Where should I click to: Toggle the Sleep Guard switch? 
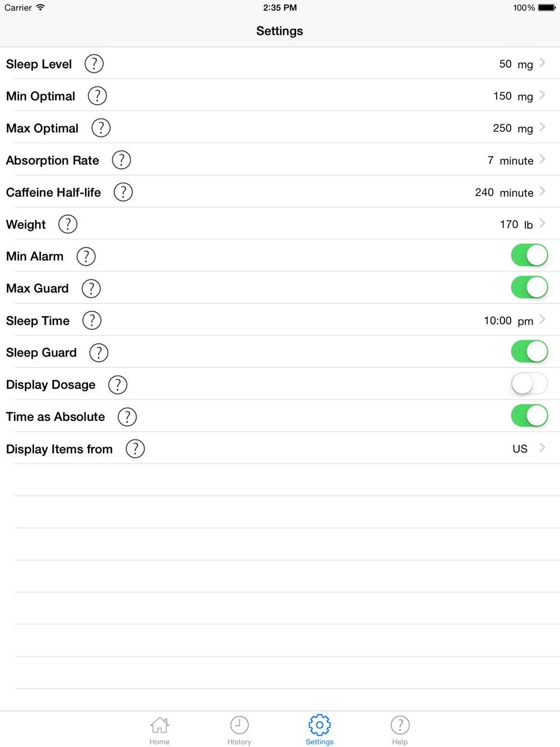529,352
